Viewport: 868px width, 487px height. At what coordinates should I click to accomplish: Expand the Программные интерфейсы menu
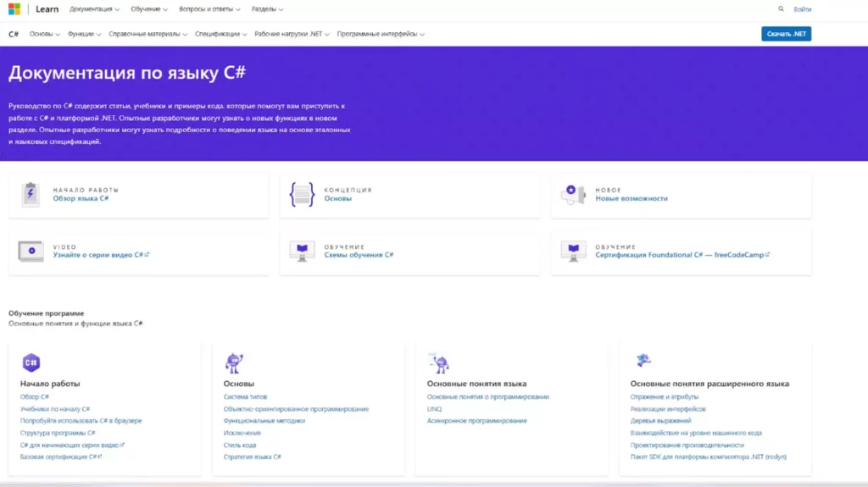click(381, 35)
